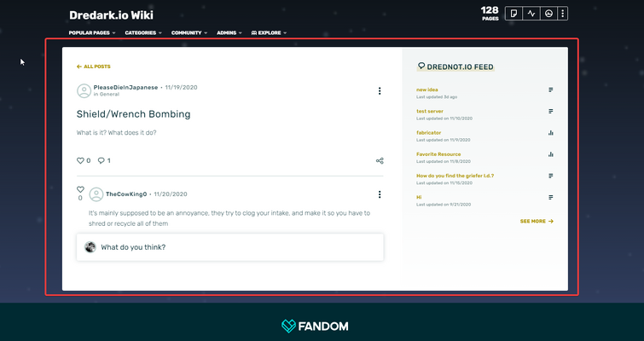
Task: Select 'What is it? What does it do?' text
Action: point(116,132)
